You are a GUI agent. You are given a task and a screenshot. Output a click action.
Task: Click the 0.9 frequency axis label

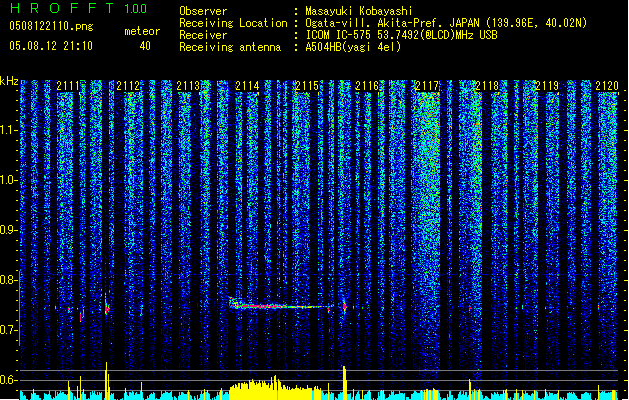7,230
